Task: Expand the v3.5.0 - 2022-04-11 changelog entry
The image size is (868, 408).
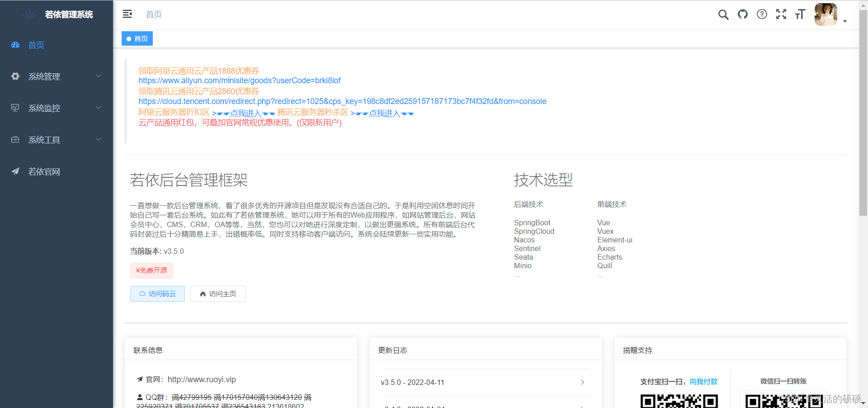Action: 582,382
